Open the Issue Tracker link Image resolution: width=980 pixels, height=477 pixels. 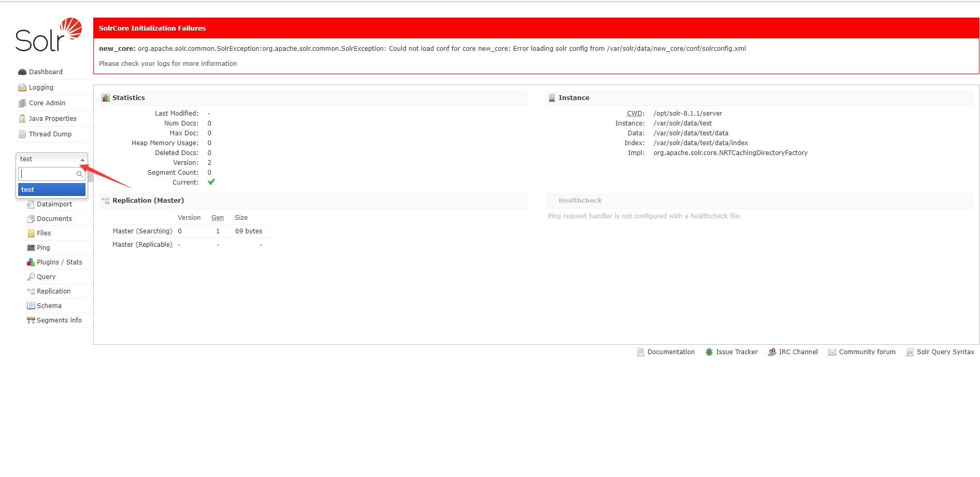point(736,352)
